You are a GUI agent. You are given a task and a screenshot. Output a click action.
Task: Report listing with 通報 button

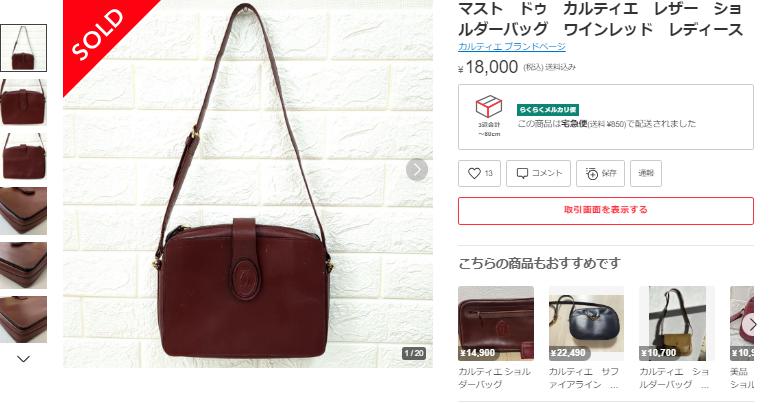[646, 173]
